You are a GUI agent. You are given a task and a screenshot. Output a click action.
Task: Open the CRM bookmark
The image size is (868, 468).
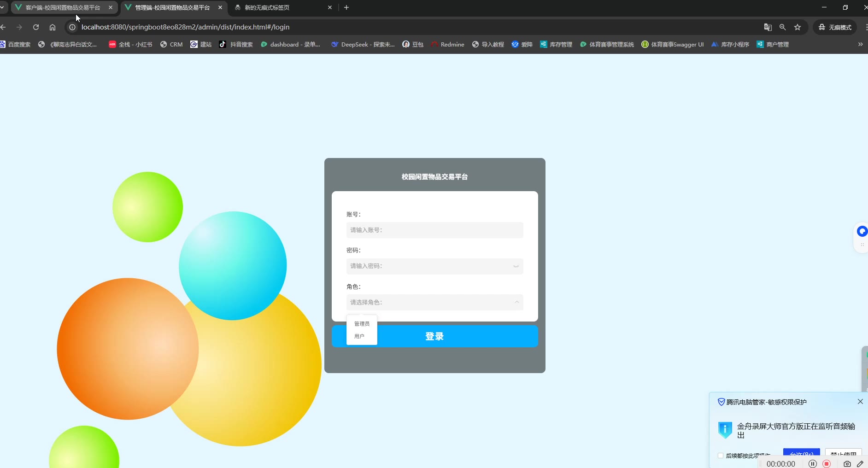[171, 44]
